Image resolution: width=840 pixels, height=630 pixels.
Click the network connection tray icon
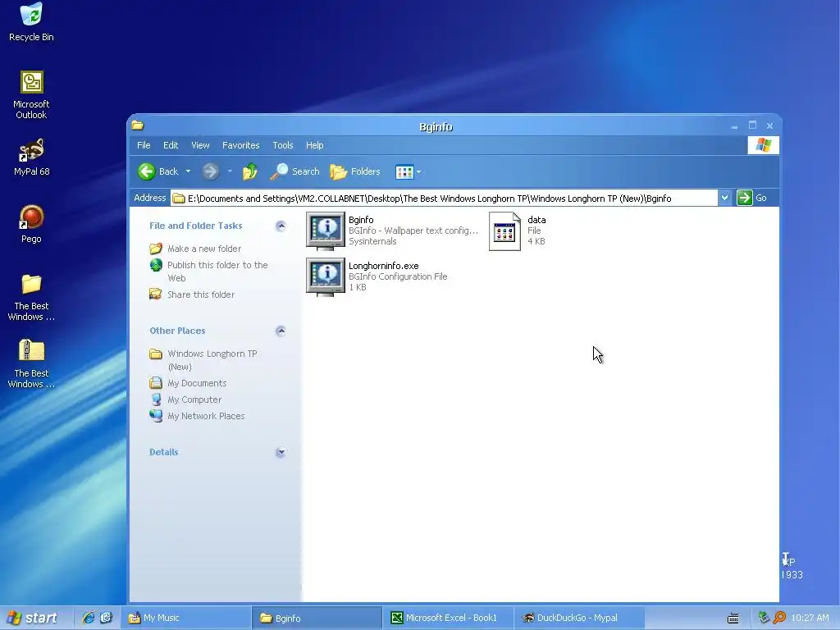pos(764,618)
